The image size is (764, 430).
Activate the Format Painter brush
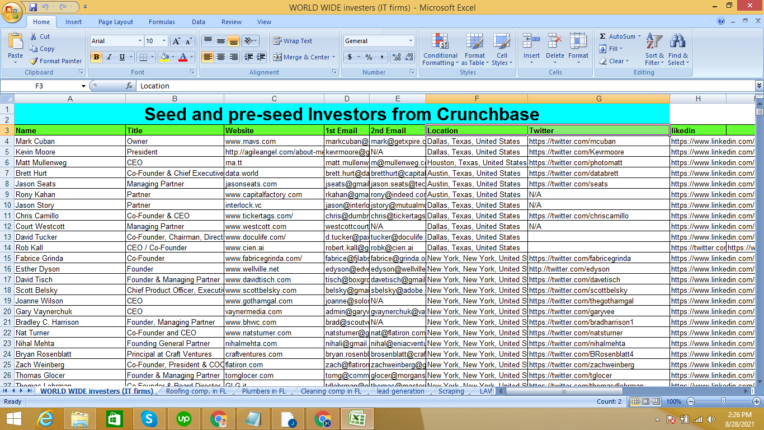56,61
